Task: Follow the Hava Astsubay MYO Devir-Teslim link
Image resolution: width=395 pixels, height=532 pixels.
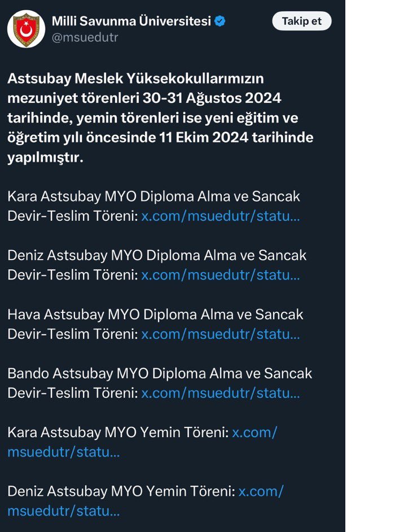Action: pos(220,334)
